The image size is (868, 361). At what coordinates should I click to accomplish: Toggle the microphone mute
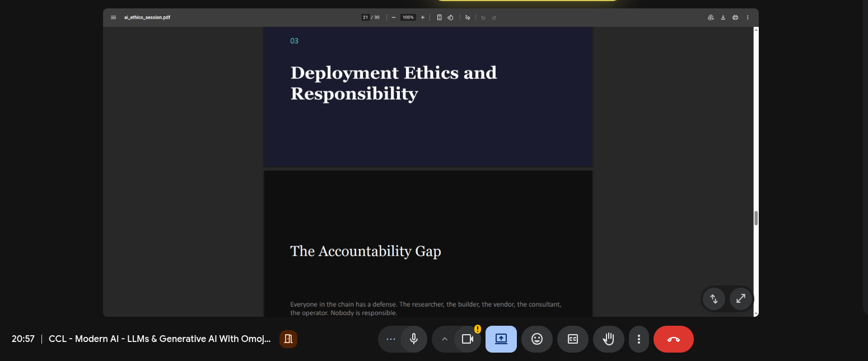pos(414,339)
